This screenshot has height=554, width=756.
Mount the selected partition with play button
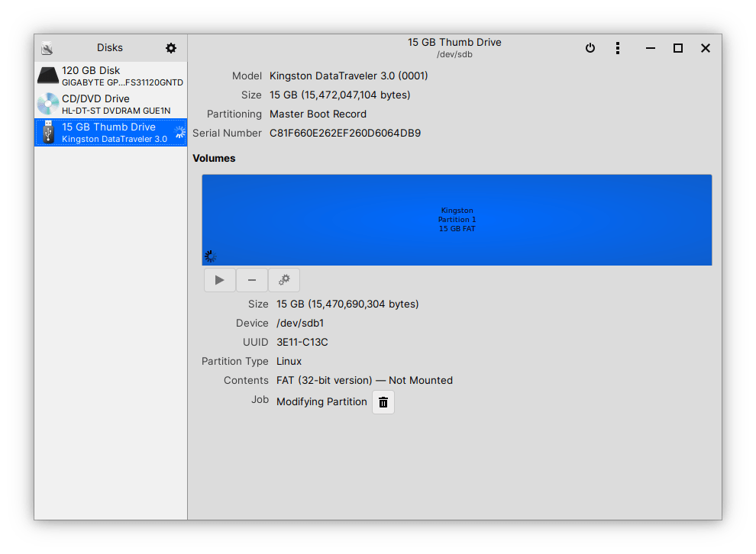point(220,280)
